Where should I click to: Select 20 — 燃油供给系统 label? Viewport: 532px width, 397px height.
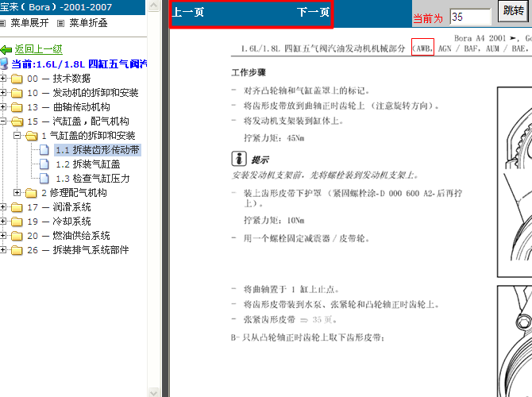(68, 236)
